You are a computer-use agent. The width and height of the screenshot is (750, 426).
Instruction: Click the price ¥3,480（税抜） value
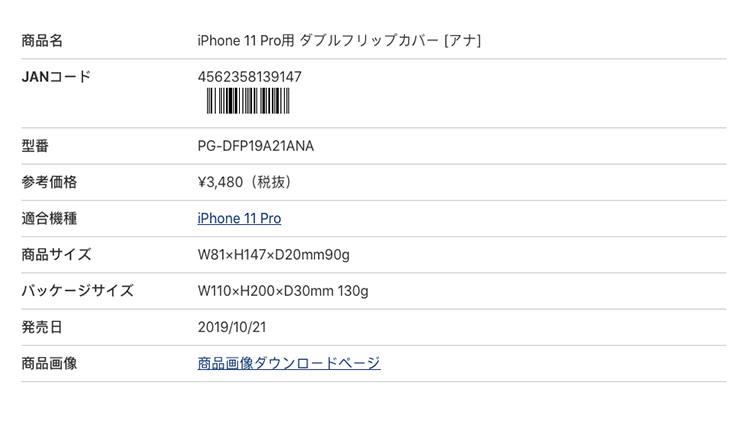point(245,182)
